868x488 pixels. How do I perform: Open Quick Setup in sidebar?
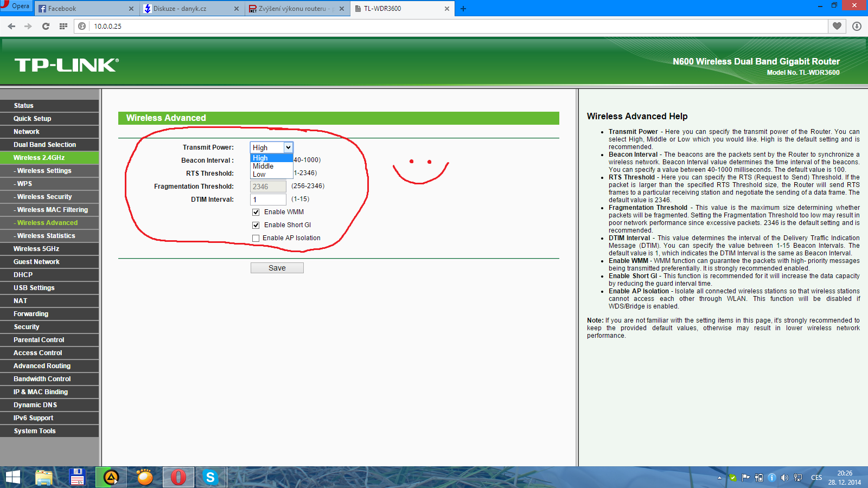(x=49, y=119)
